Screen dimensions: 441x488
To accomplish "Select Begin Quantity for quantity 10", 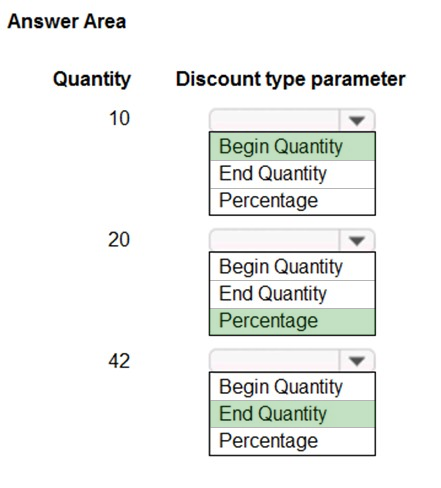I will coord(292,146).
